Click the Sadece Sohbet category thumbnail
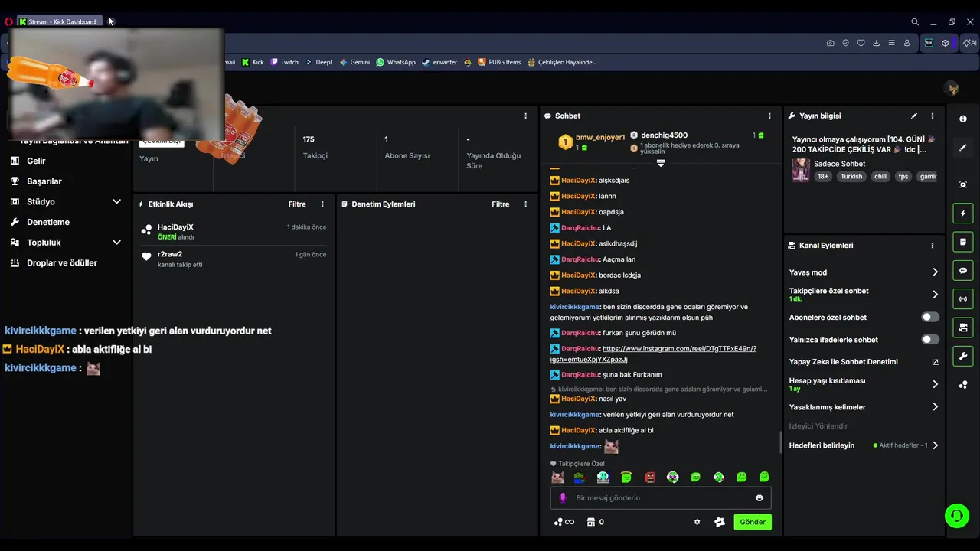Viewport: 980px width, 551px height. (x=801, y=170)
